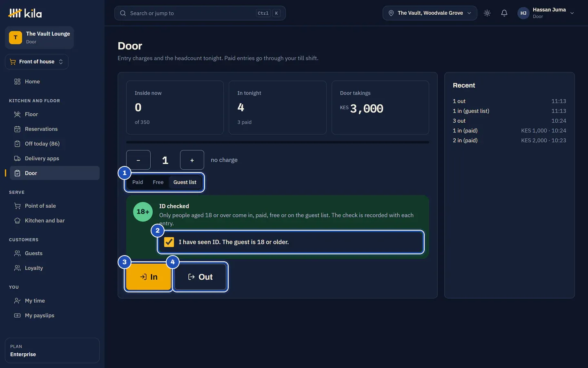Click the Point of sale cart icon

pyautogui.click(x=17, y=206)
